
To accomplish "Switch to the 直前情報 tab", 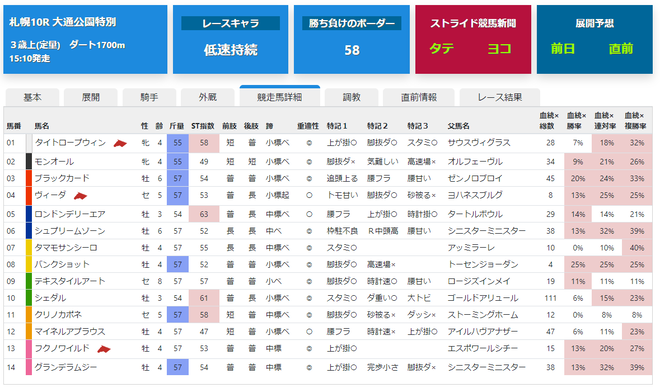I will tap(419, 98).
